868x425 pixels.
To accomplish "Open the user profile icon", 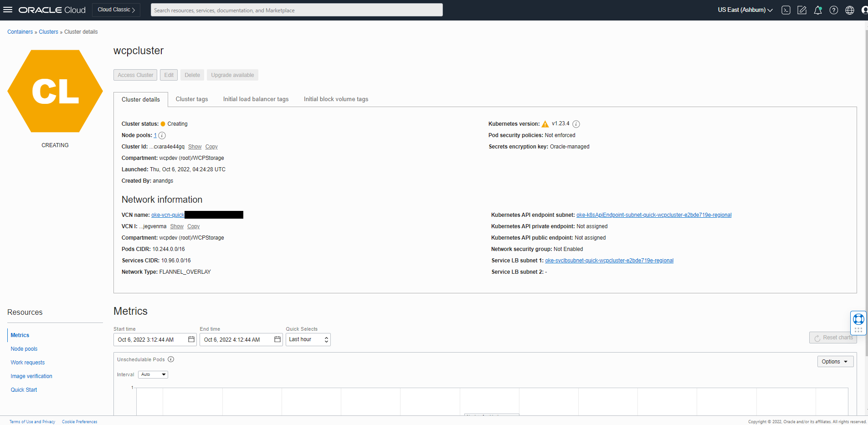I will (864, 10).
